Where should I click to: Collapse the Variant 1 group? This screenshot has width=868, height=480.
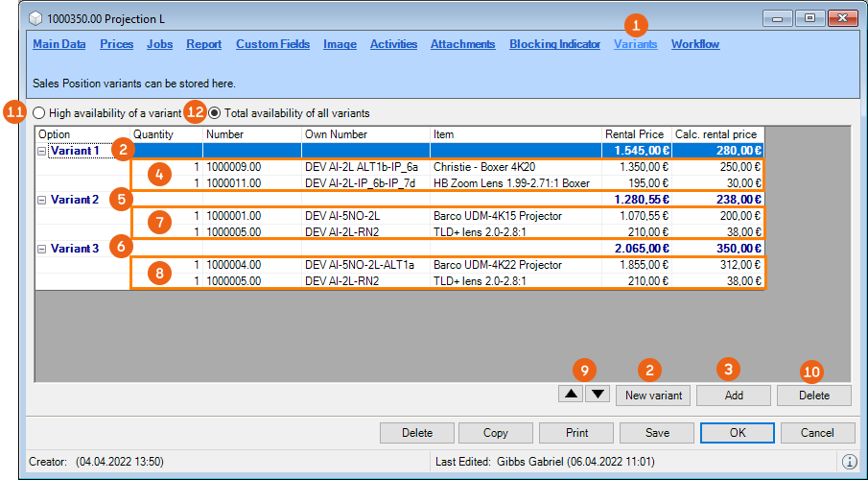(x=42, y=151)
